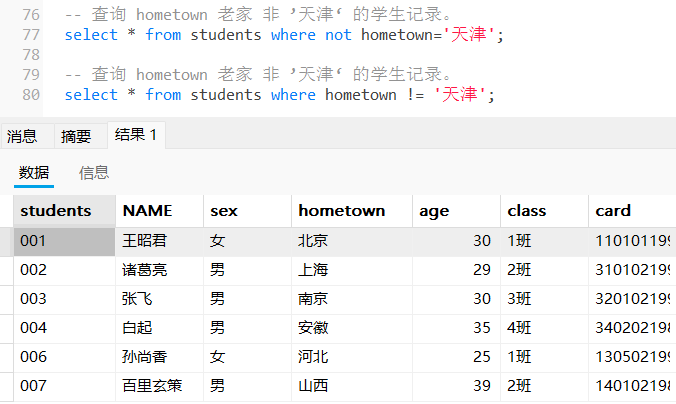
Task: Click the hometown column header
Action: click(352, 211)
